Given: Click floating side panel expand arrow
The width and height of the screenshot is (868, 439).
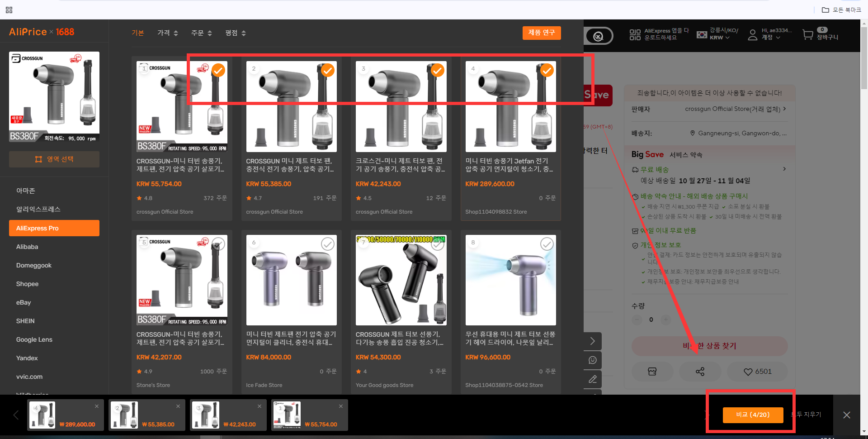Looking at the screenshot, I should (593, 341).
